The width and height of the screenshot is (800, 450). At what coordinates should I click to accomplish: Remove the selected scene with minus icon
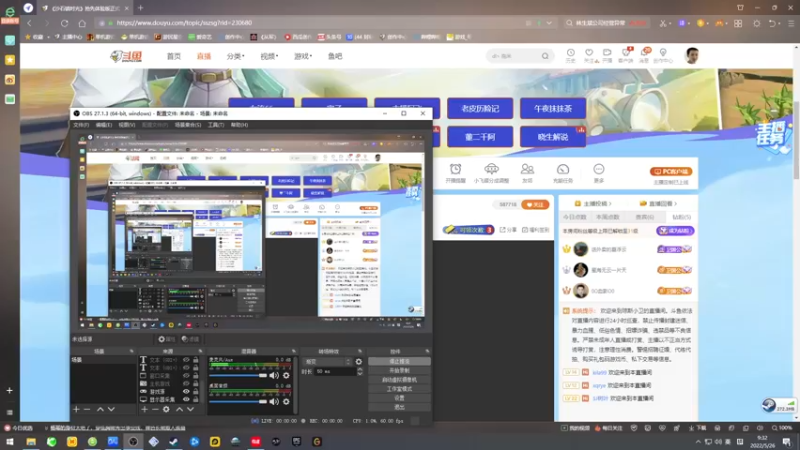pyautogui.click(x=87, y=409)
